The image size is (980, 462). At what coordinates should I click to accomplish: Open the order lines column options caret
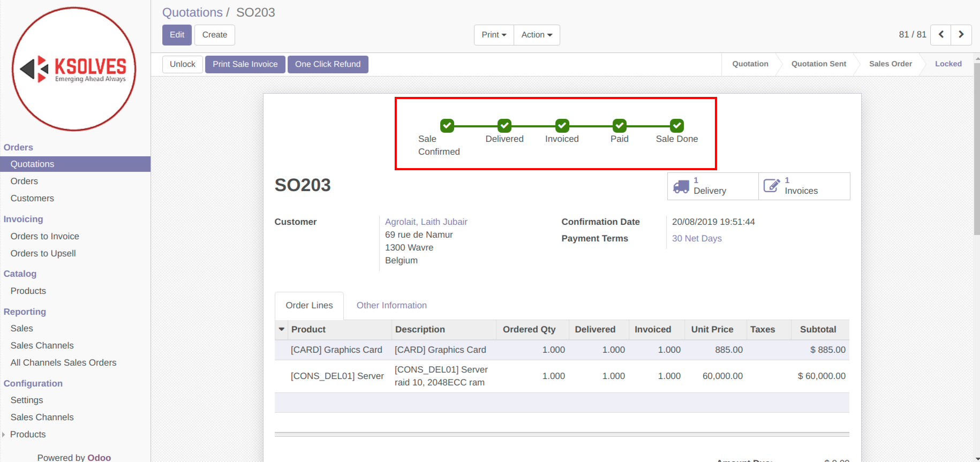point(282,329)
